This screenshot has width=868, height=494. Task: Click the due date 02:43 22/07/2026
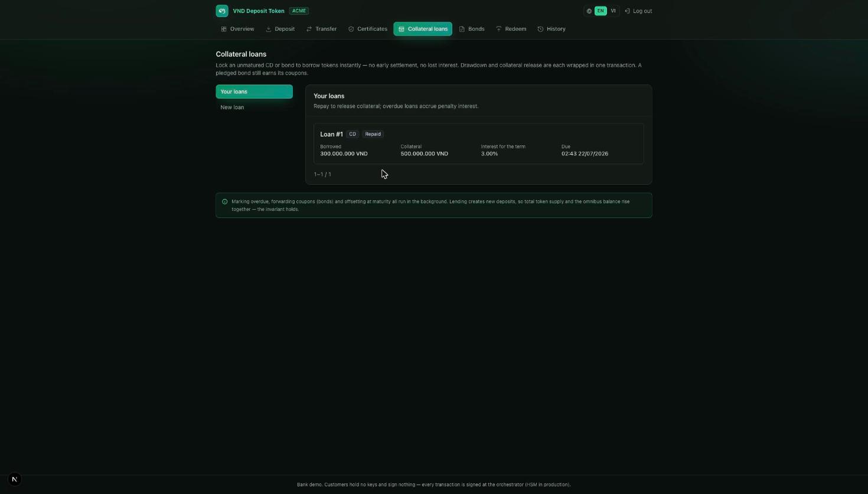coord(585,154)
